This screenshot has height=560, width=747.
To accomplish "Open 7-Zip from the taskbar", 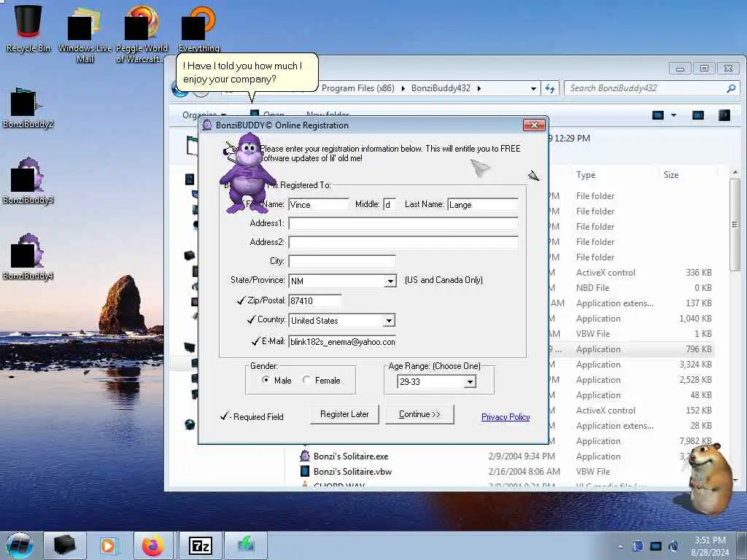I will click(201, 545).
